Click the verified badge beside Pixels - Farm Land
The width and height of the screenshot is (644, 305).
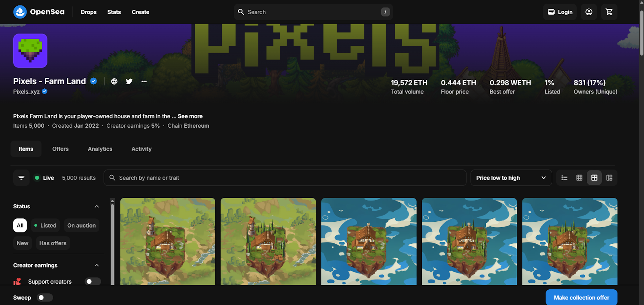tap(93, 81)
